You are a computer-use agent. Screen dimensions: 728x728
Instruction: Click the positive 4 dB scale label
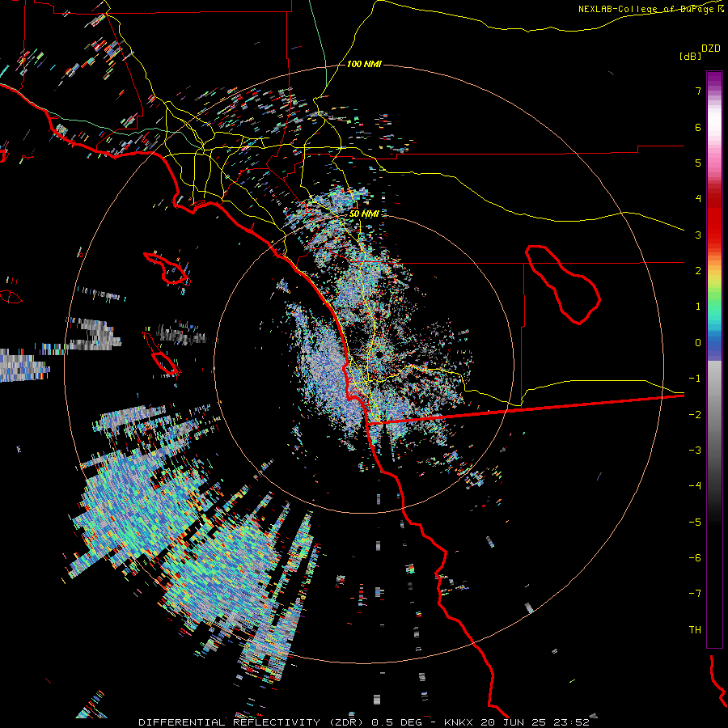[698, 199]
